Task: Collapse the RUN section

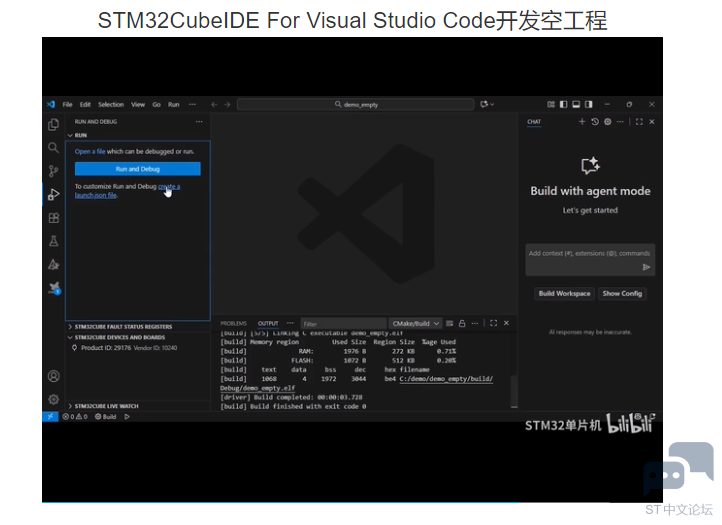Action: (x=138, y=135)
